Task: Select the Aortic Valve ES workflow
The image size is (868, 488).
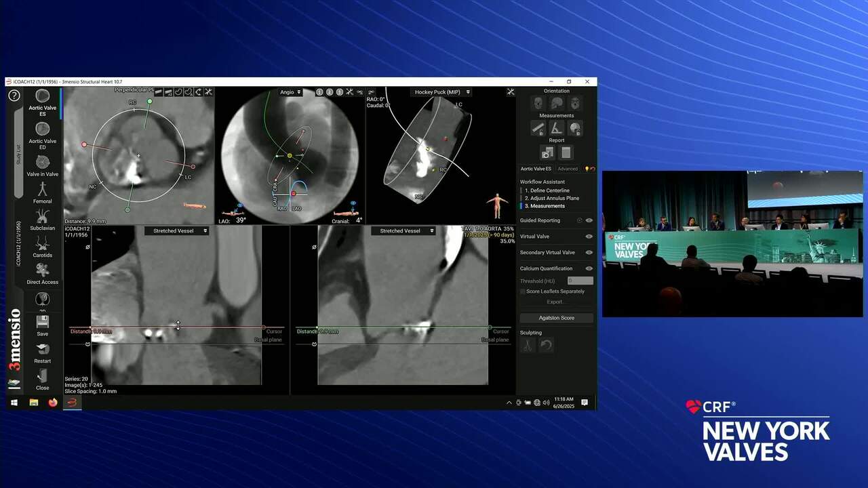Action: coord(42,103)
